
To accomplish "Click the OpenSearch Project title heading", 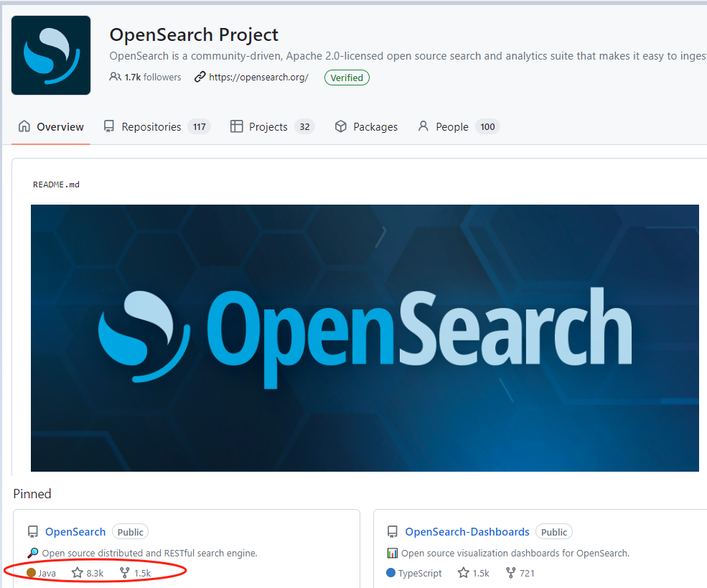I will (194, 34).
